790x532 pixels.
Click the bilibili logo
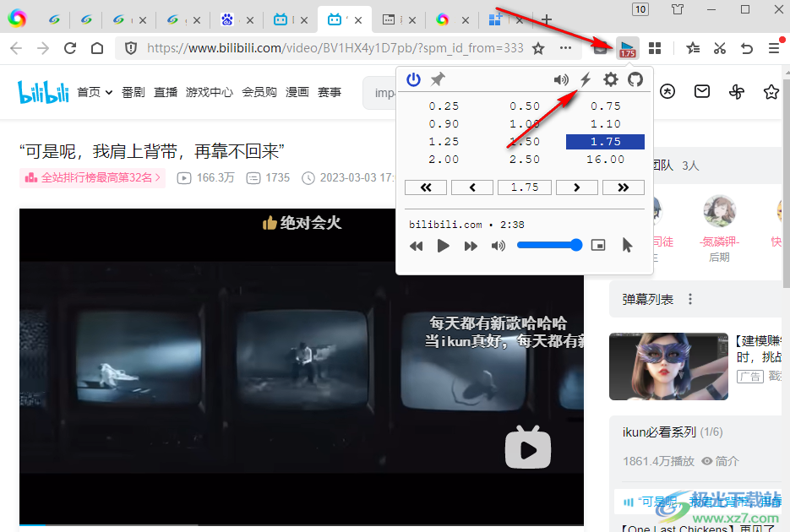coord(43,91)
